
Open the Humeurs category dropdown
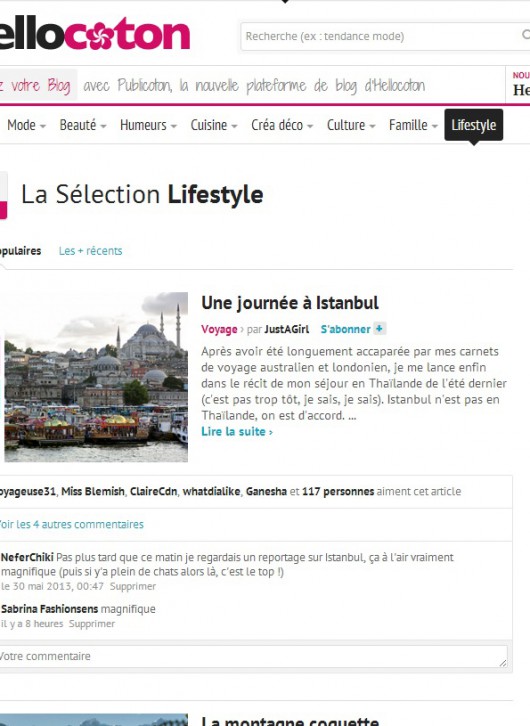(148, 125)
